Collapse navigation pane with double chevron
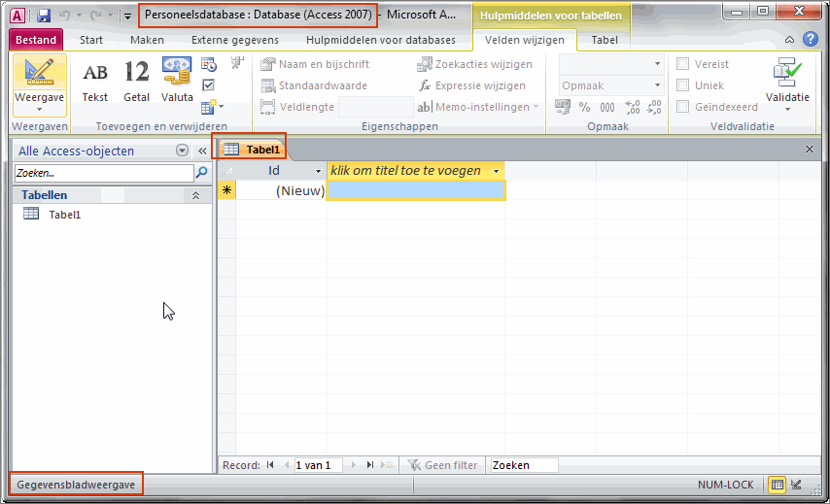The width and height of the screenshot is (830, 504). click(x=202, y=151)
